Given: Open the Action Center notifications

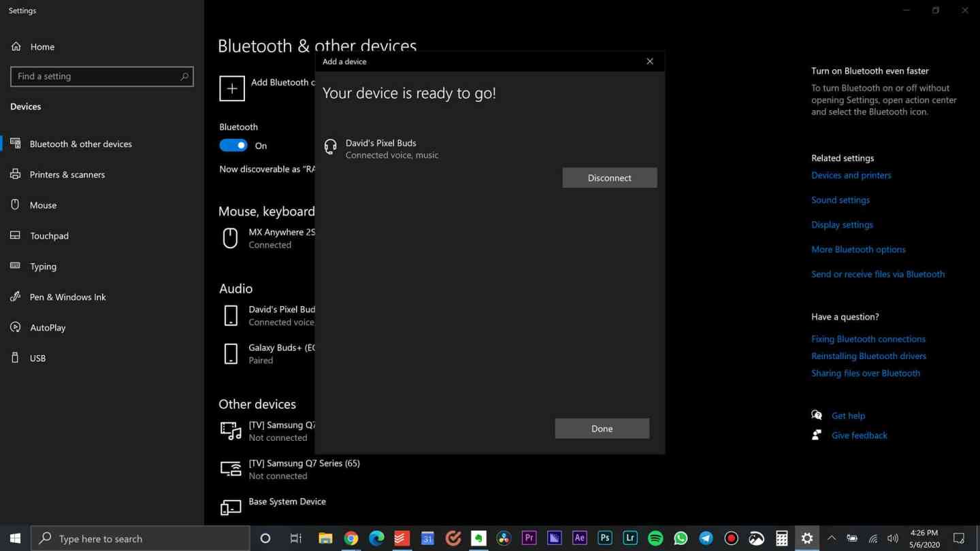Looking at the screenshot, I should pos(959,538).
